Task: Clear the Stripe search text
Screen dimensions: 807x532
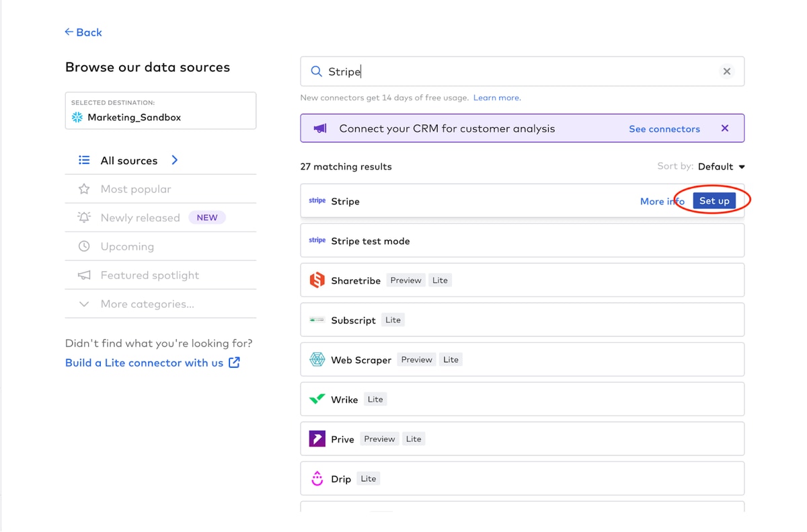Action: point(727,71)
